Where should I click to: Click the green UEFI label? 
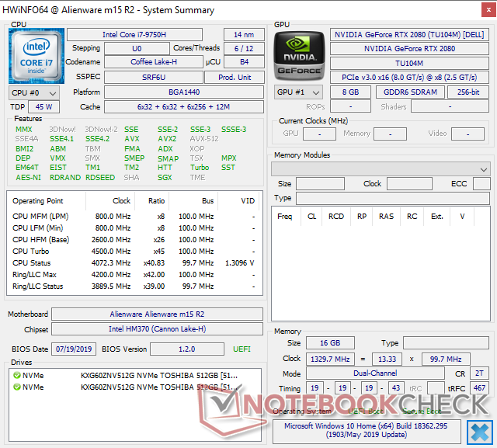click(242, 349)
